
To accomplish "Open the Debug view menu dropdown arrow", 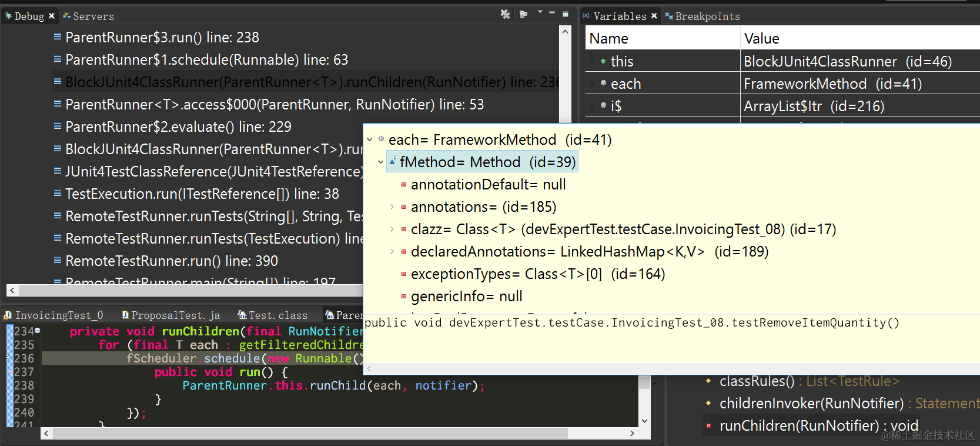I will 540,12.
